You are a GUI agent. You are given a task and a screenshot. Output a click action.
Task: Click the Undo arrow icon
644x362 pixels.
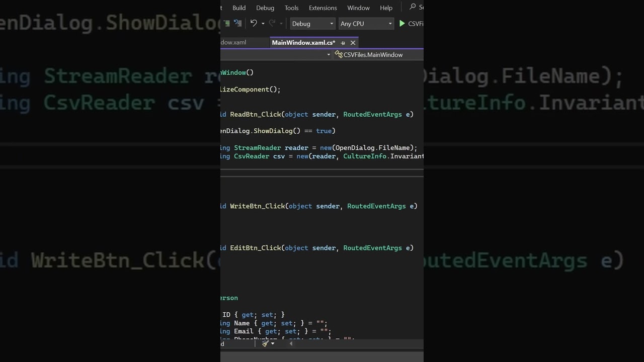point(254,23)
